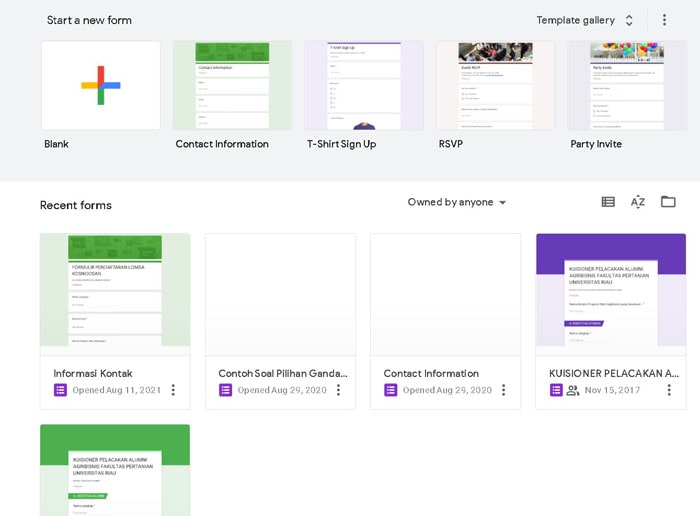Expand the Template gallery

pyautogui.click(x=629, y=20)
